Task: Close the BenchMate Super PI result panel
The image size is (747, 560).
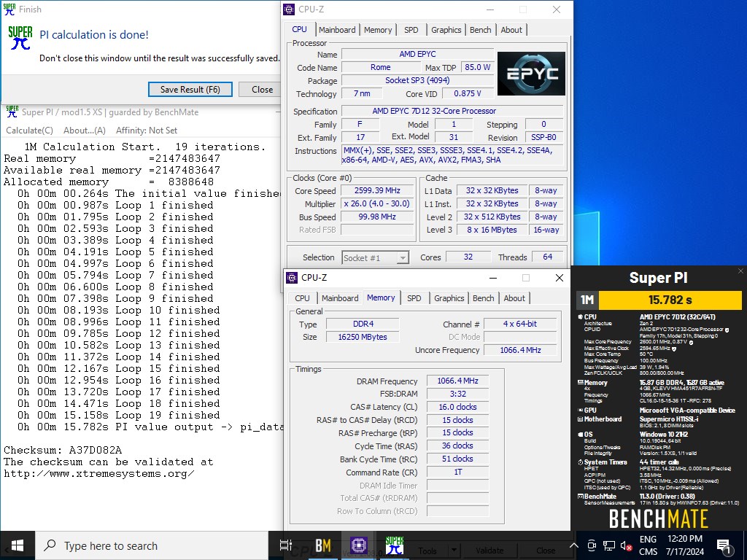Action: click(x=740, y=271)
